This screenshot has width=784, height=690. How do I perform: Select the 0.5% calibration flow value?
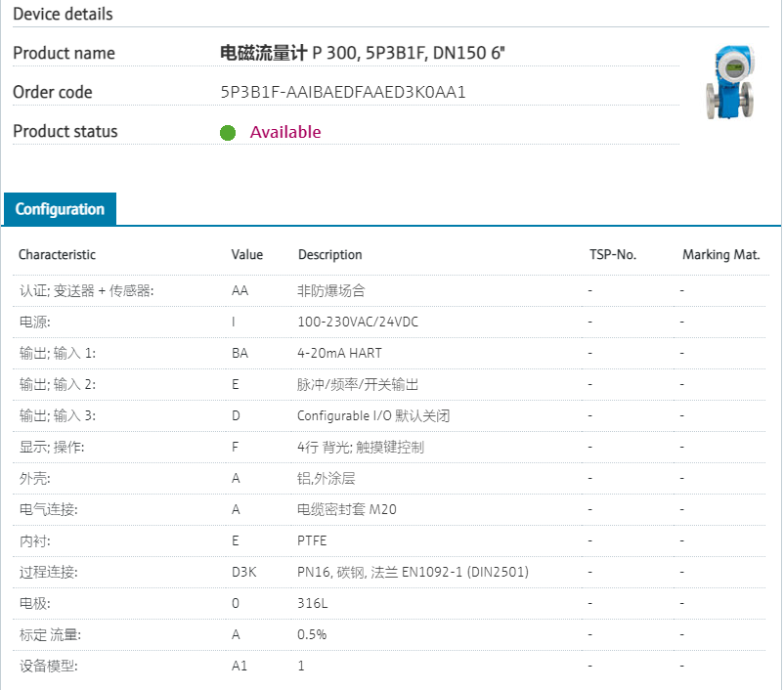(x=311, y=635)
